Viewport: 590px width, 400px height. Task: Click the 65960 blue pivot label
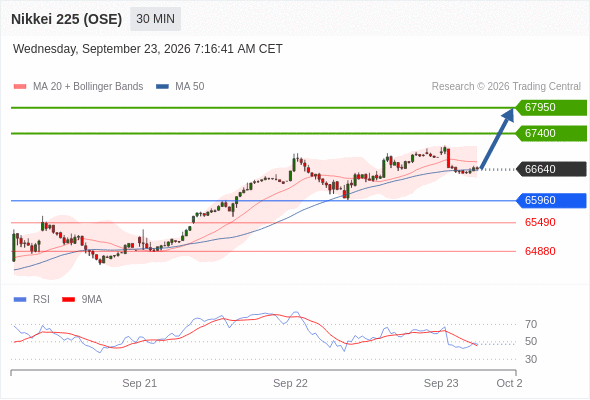(x=551, y=200)
